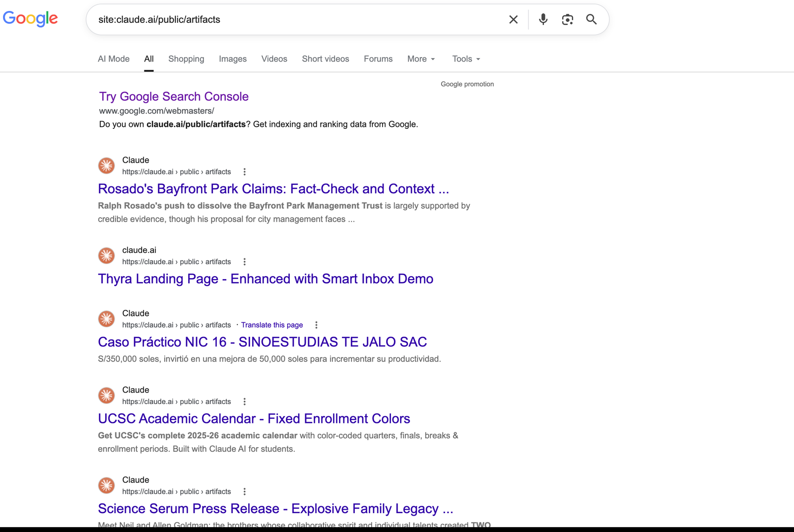Open options menu for UCSC Academic Calendar result

coord(244,402)
